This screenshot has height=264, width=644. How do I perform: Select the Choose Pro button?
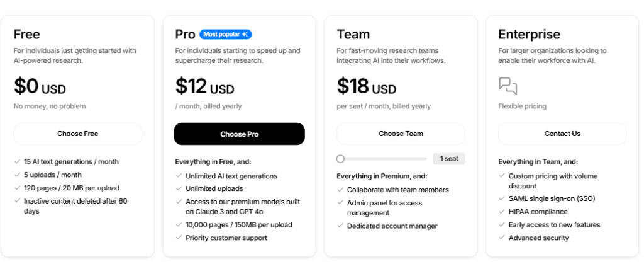[240, 134]
